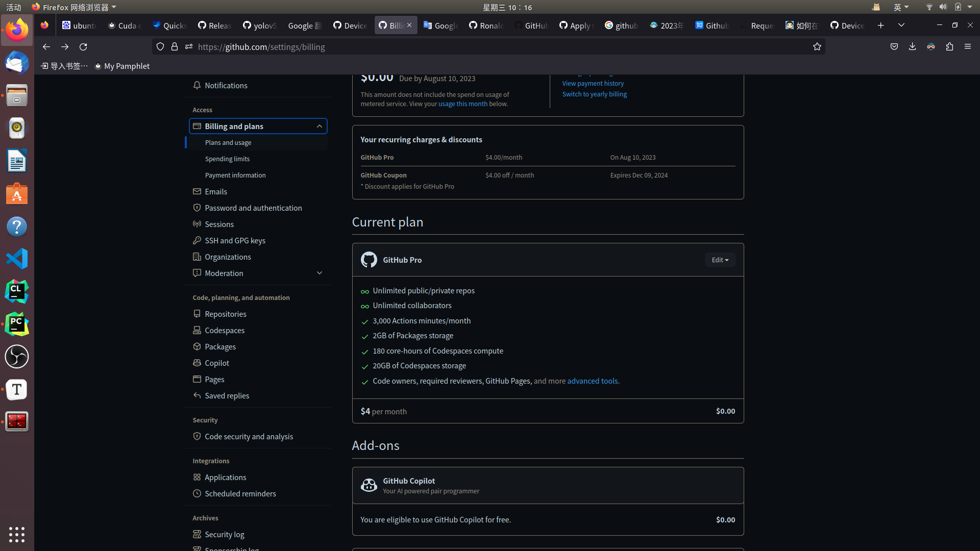Screen dimensions: 980x551
Task: Open the new tab plus icon
Action: pyautogui.click(x=880, y=25)
